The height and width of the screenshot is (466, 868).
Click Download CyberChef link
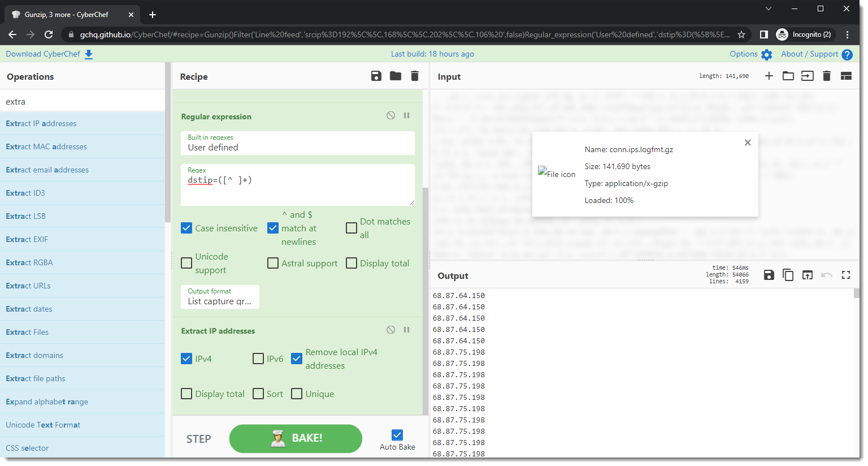(49, 54)
